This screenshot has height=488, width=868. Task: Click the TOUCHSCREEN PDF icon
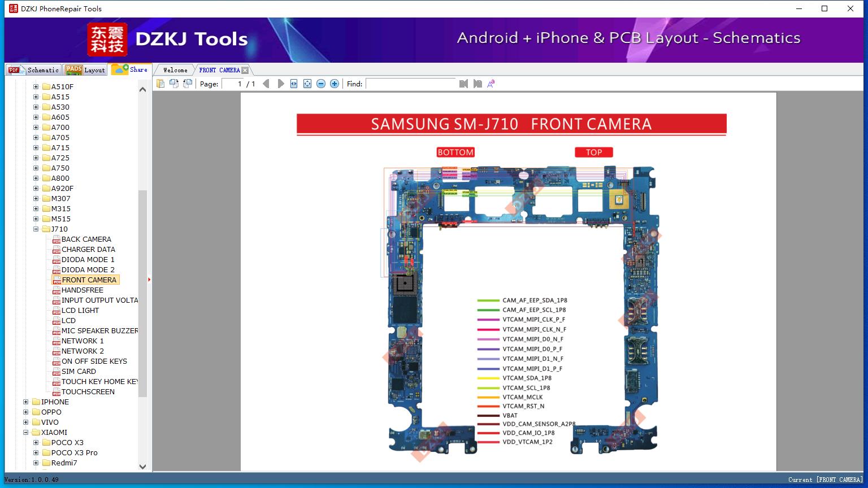tap(57, 392)
